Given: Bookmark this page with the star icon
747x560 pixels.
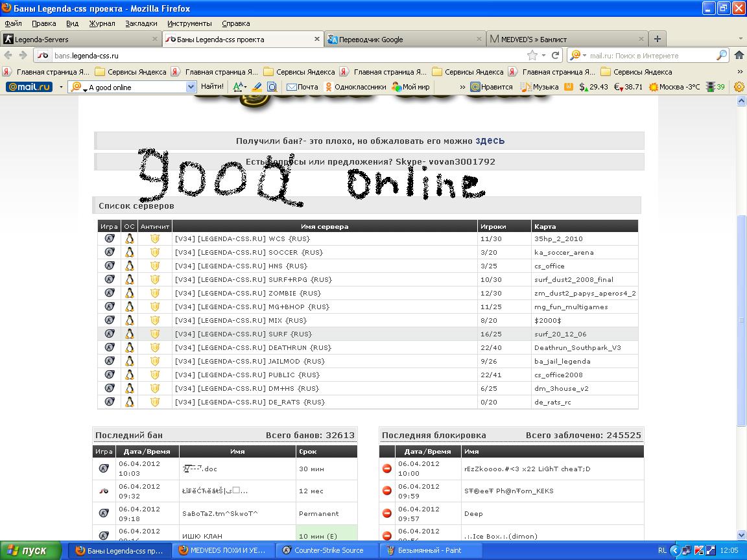Looking at the screenshot, I should (x=532, y=55).
